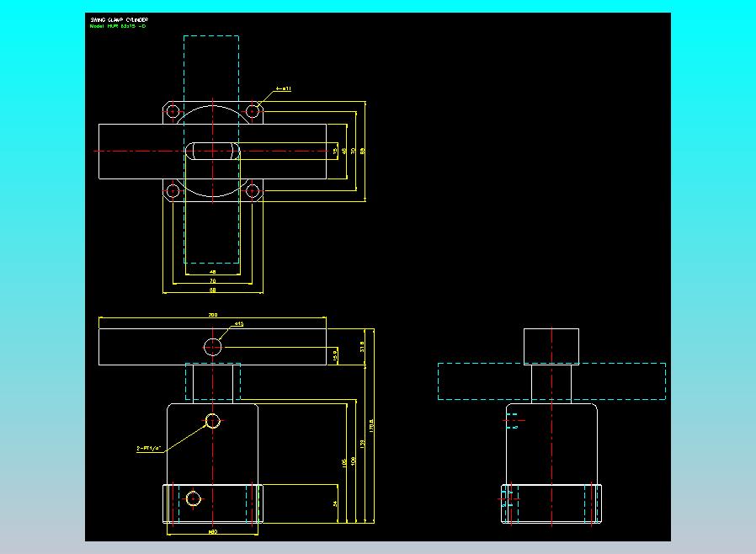Screen dimensions: 756x554
Task: Select the 15.9 dimension text
Action: pyautogui.click(x=335, y=356)
